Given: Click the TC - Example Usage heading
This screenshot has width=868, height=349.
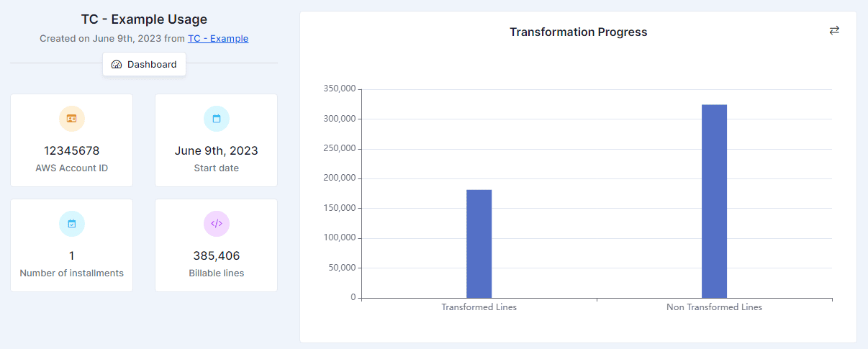Looking at the screenshot, I should click(x=144, y=20).
